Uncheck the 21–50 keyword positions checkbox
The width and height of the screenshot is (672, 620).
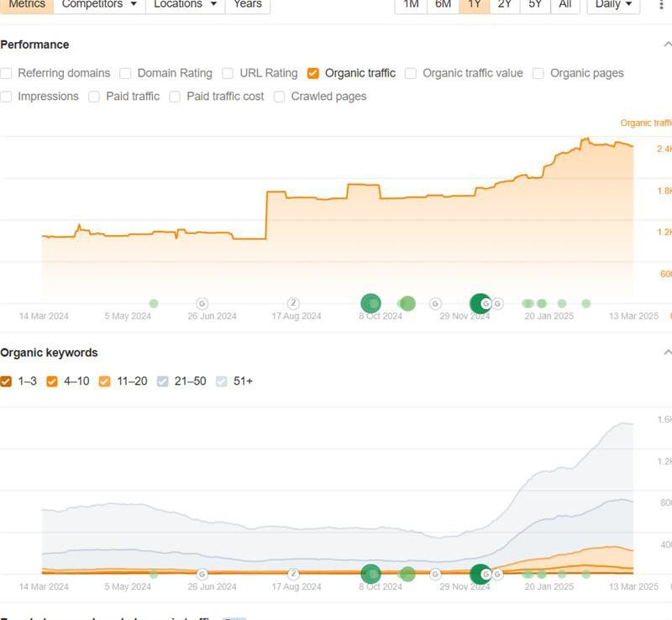pyautogui.click(x=163, y=381)
